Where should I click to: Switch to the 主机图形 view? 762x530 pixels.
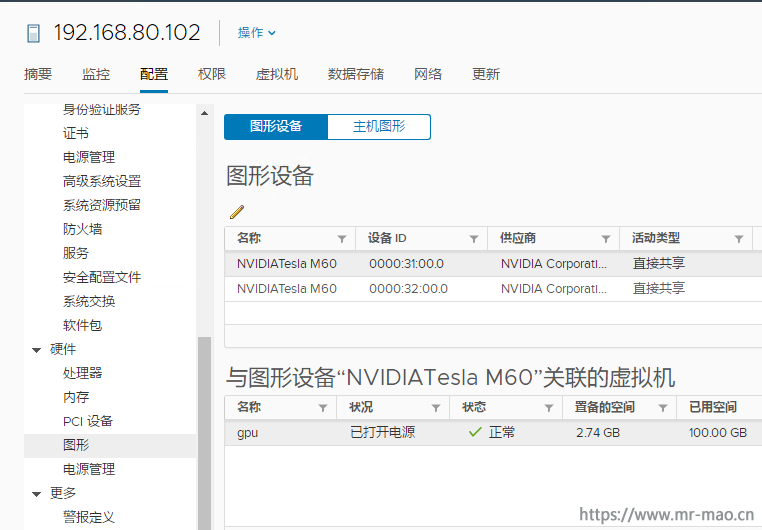click(379, 127)
